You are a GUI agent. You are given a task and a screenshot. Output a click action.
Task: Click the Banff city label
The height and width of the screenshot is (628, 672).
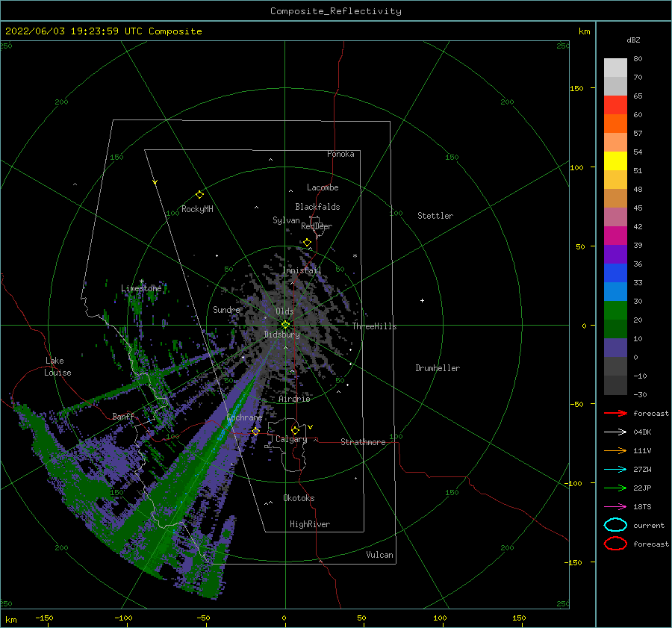click(123, 417)
